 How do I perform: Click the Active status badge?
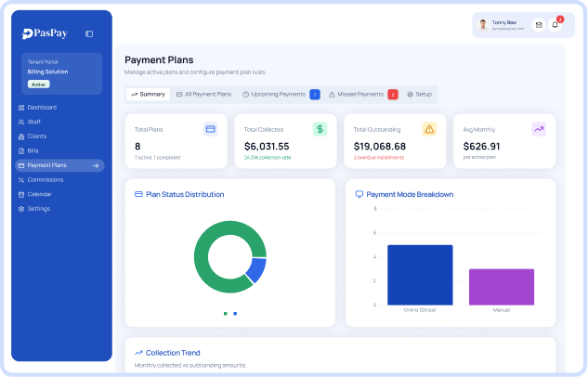coord(39,84)
